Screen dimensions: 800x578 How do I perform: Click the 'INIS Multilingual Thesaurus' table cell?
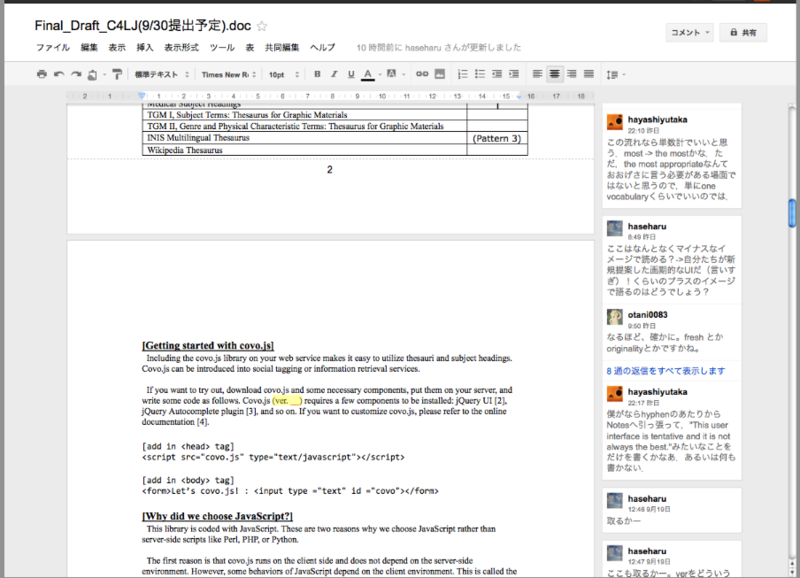click(305, 138)
